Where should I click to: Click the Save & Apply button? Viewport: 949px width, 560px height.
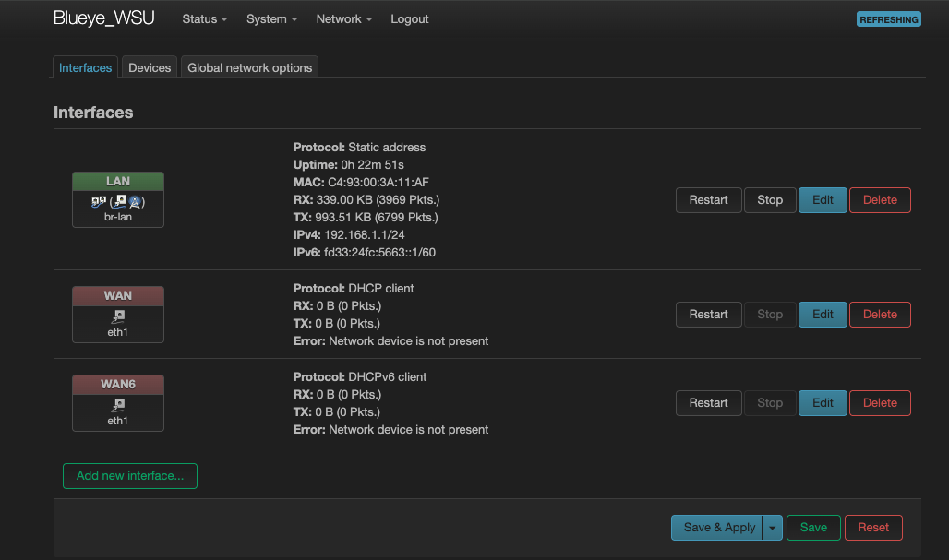[x=718, y=528]
